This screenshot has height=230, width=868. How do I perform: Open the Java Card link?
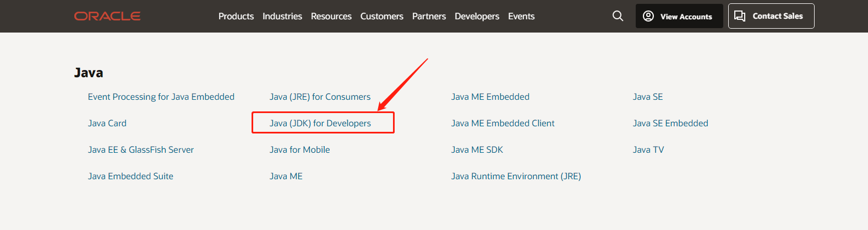click(x=107, y=123)
